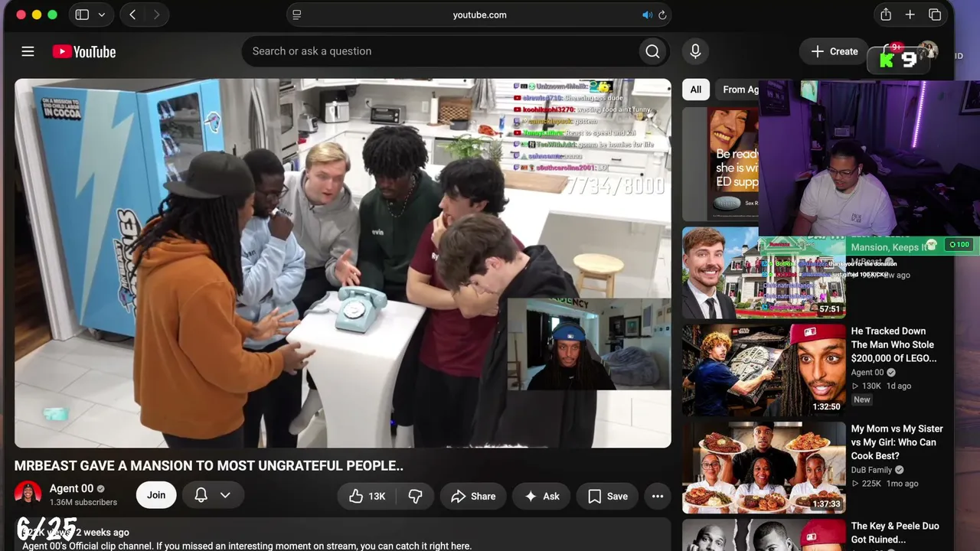Focus the Safari address bar showing youtube.com
The image size is (980, 551).
click(479, 15)
